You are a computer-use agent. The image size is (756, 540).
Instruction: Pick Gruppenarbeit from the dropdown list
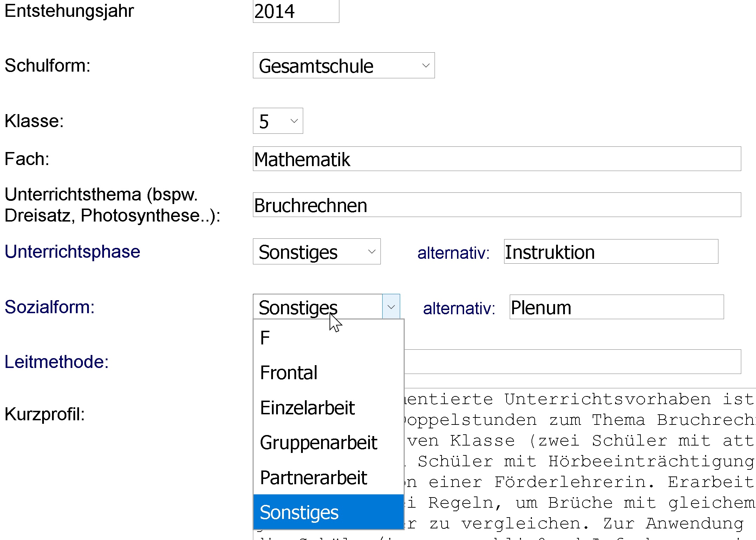tap(328, 442)
